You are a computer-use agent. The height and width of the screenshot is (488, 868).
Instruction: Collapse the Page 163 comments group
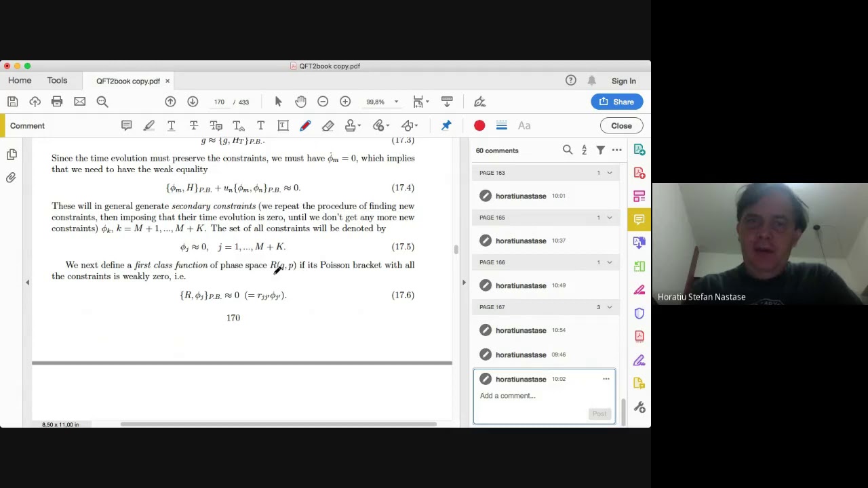[609, 173]
